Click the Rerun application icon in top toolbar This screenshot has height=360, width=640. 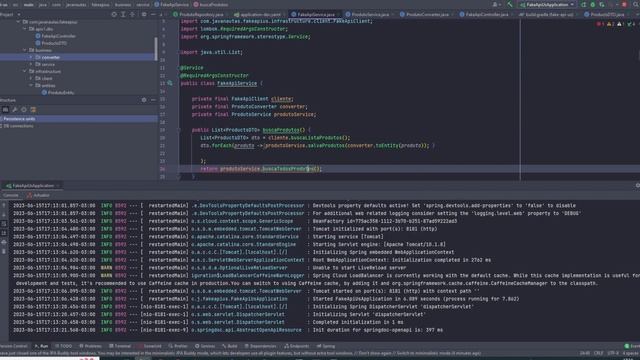(x=584, y=4)
